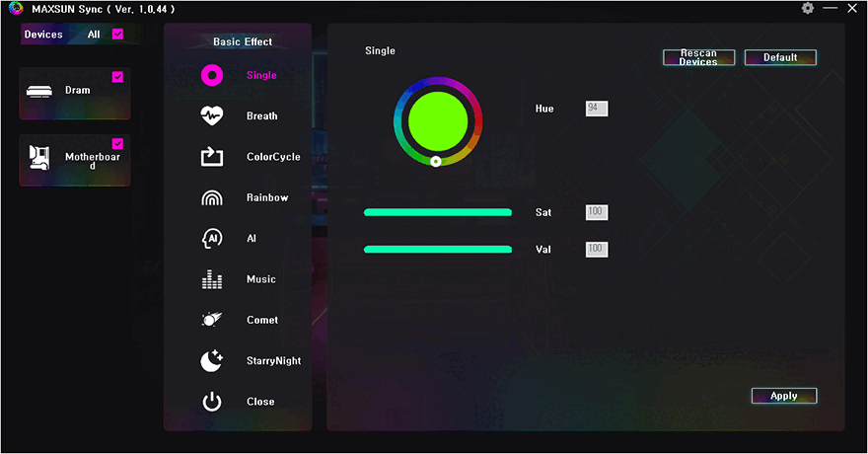868x454 pixels.
Task: Choose the Music equalizer icon
Action: (211, 279)
